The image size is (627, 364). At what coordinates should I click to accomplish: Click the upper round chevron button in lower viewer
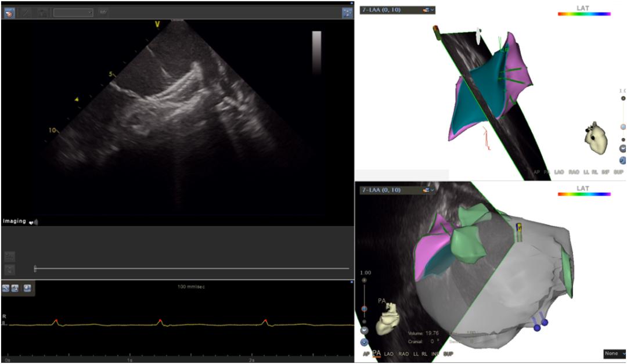[364, 330]
